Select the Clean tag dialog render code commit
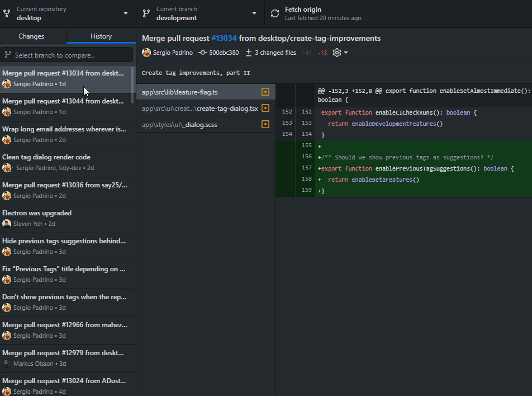The image size is (532, 396). (68, 163)
